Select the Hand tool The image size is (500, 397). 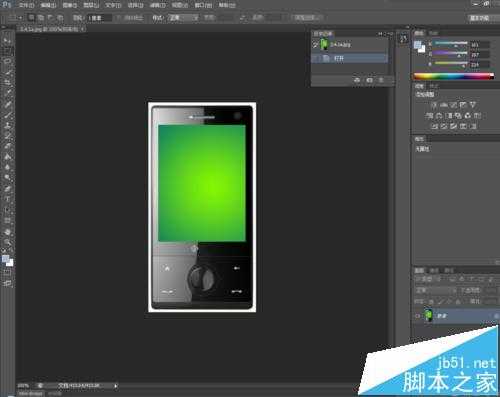[7, 232]
